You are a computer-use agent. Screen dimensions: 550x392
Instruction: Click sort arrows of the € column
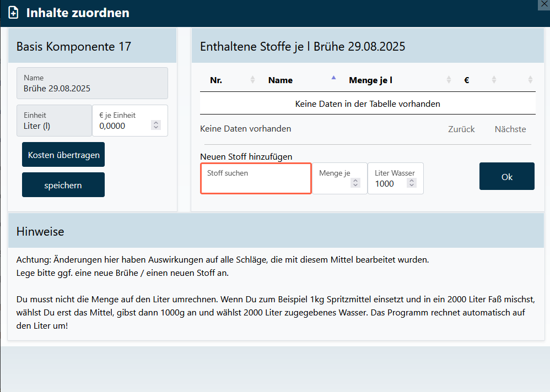point(494,80)
